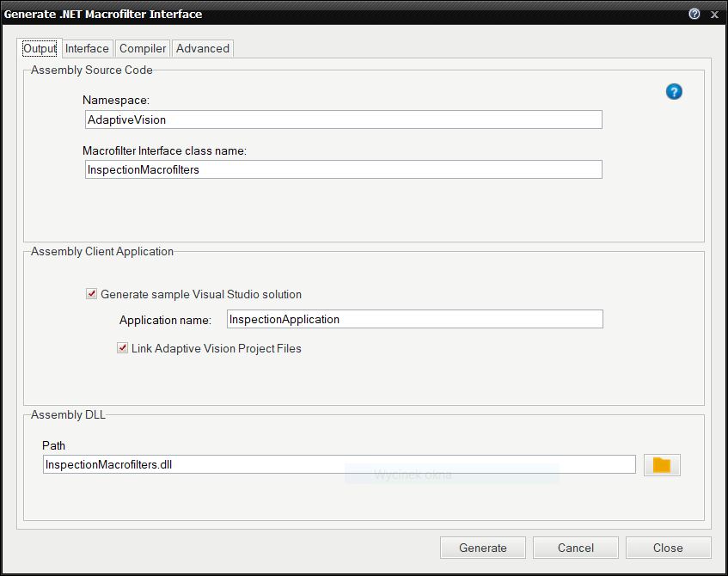Click the blue help question mark icon

click(x=674, y=92)
